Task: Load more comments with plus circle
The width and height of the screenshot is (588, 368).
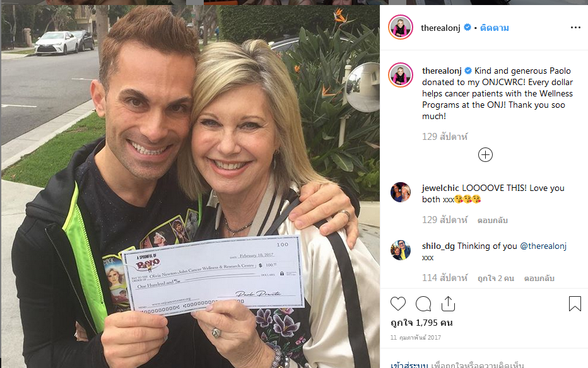Action: (485, 154)
